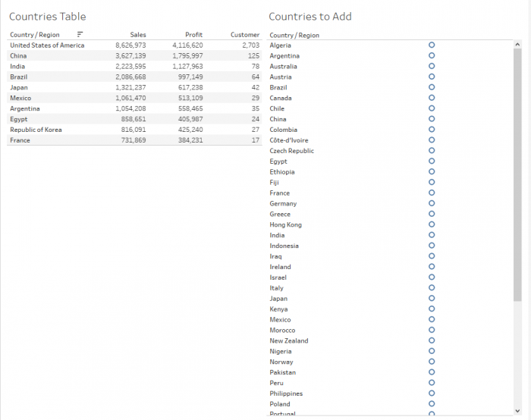Click the Customer column header

(x=244, y=35)
